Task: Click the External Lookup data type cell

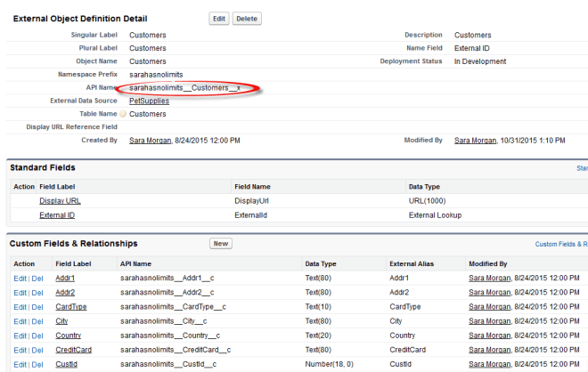Action: coord(435,215)
